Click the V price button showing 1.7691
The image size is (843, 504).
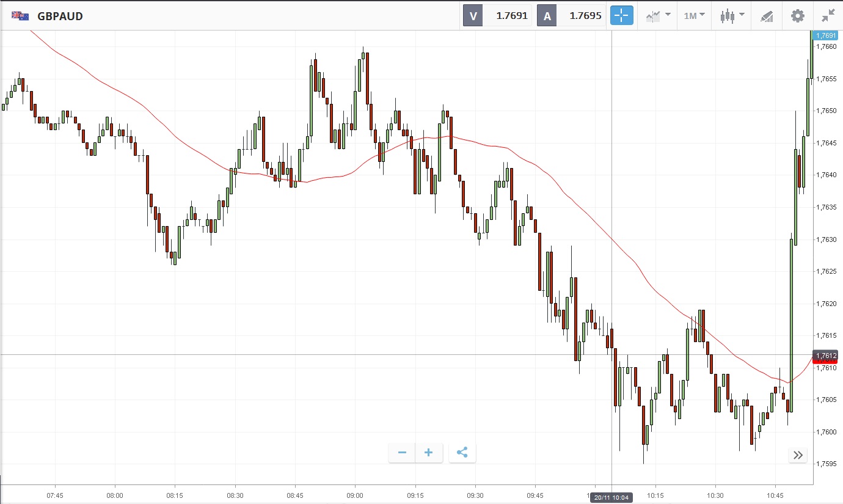point(497,16)
